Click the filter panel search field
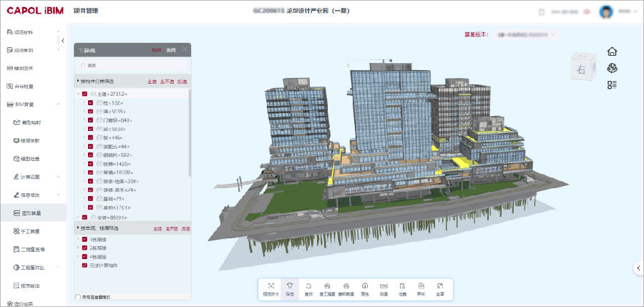 (132, 65)
